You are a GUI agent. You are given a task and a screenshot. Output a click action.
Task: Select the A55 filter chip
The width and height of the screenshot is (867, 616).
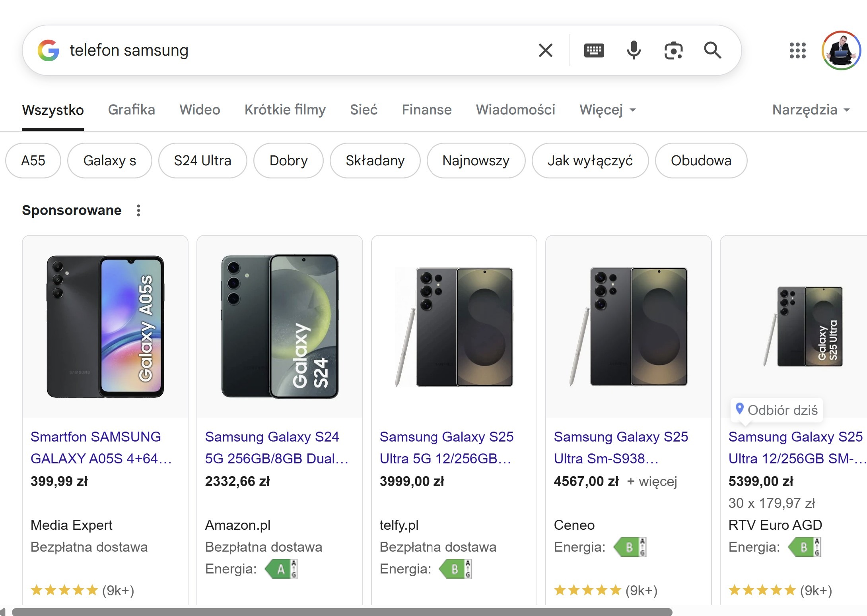point(33,161)
